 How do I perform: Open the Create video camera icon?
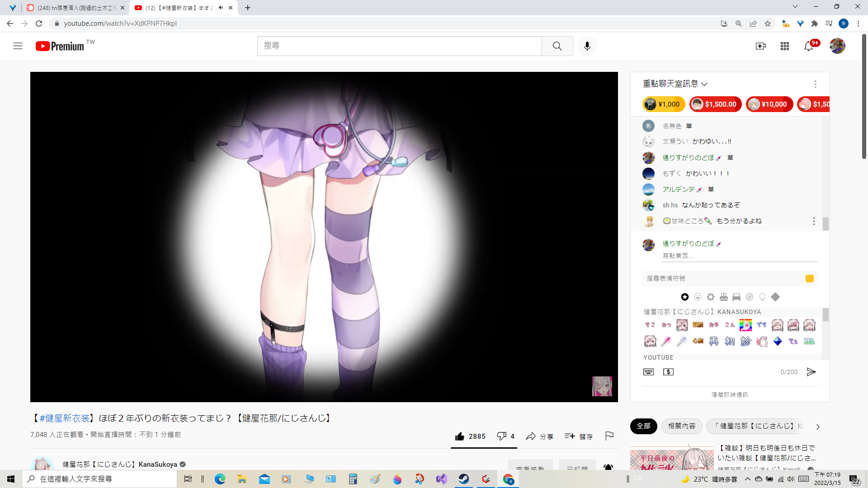click(760, 46)
